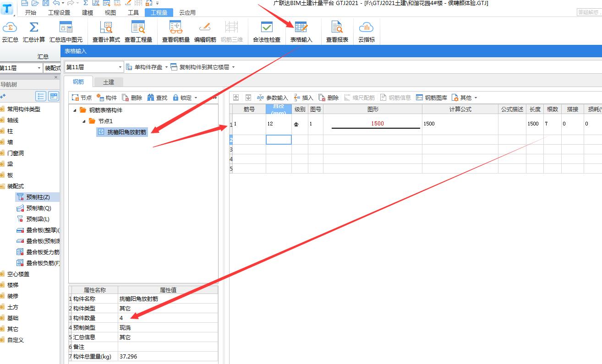This screenshot has height=364, width=602.
Task: Open 查看钢筋量 rebar quantity tool
Action: point(175,31)
